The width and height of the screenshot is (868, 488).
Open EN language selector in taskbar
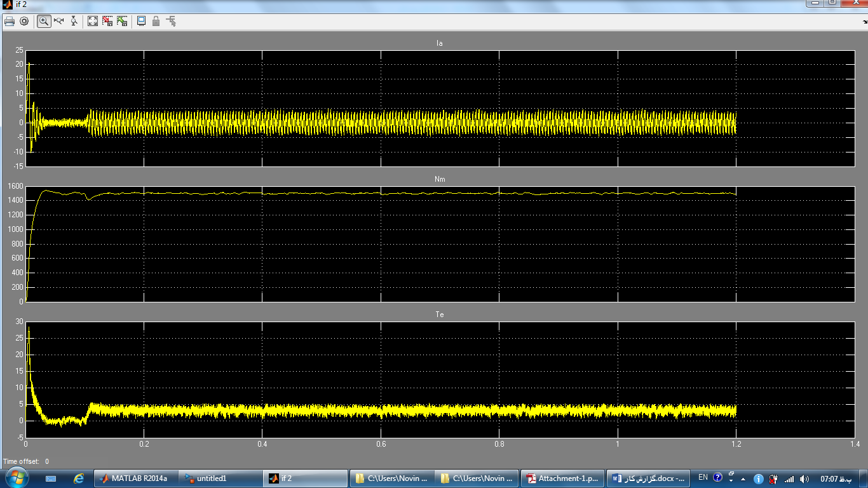pos(703,477)
